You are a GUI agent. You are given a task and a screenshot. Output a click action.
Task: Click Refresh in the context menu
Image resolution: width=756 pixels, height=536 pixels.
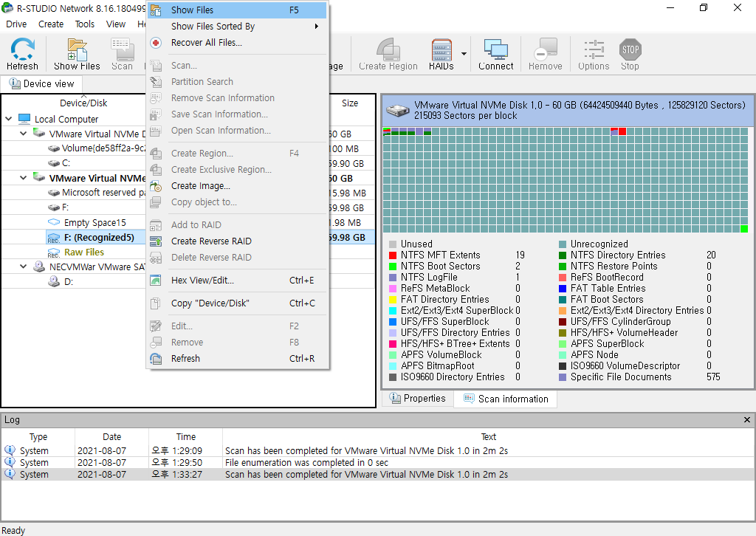click(x=238, y=358)
